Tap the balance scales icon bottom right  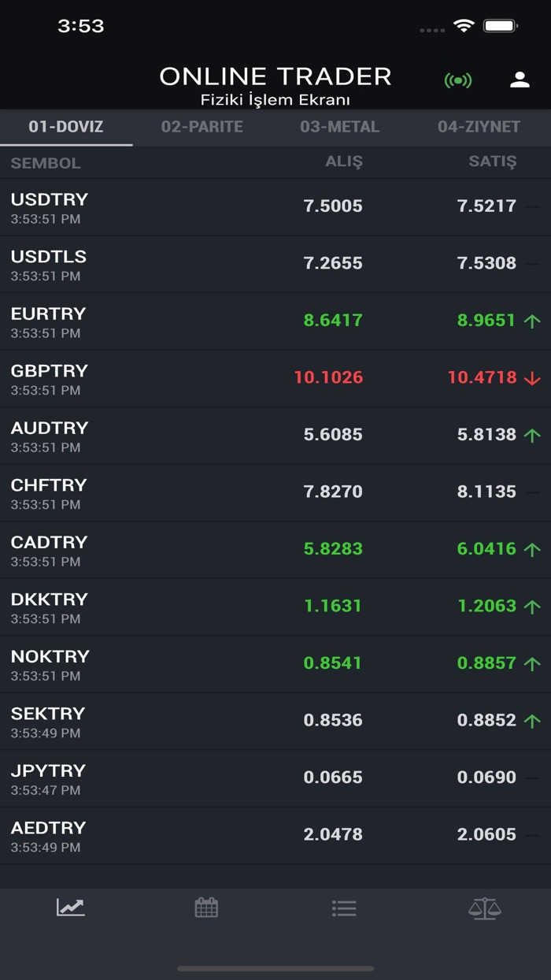click(481, 908)
